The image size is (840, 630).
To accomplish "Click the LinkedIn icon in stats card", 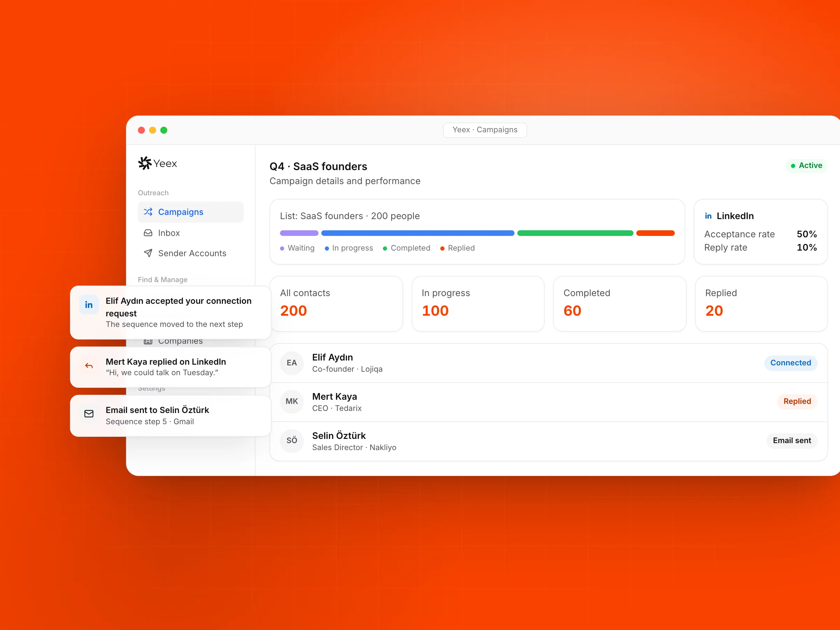I will 708,216.
